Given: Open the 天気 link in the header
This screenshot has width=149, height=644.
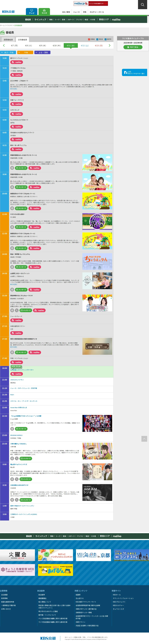Looking at the screenshot, I should [x=85, y=12].
